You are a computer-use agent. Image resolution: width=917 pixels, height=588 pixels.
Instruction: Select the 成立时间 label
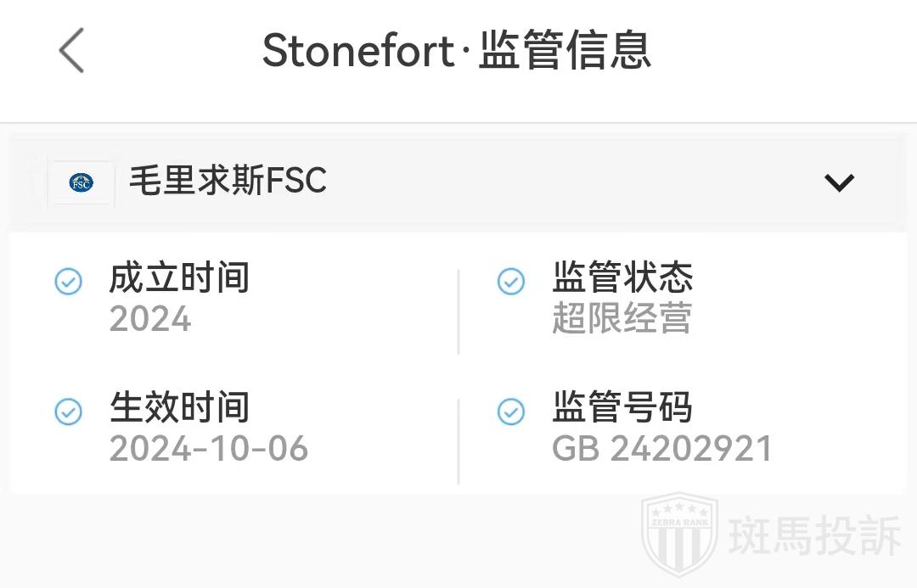[x=179, y=278]
